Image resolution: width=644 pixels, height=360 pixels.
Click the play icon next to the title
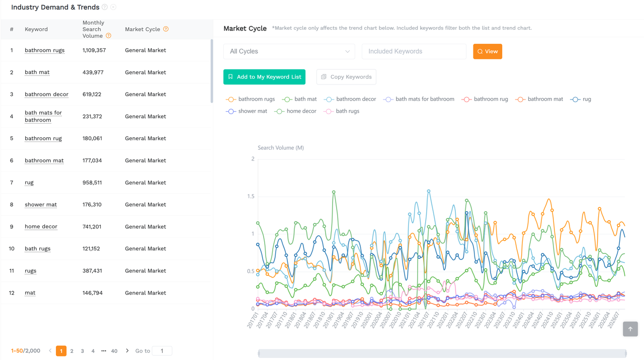[113, 7]
